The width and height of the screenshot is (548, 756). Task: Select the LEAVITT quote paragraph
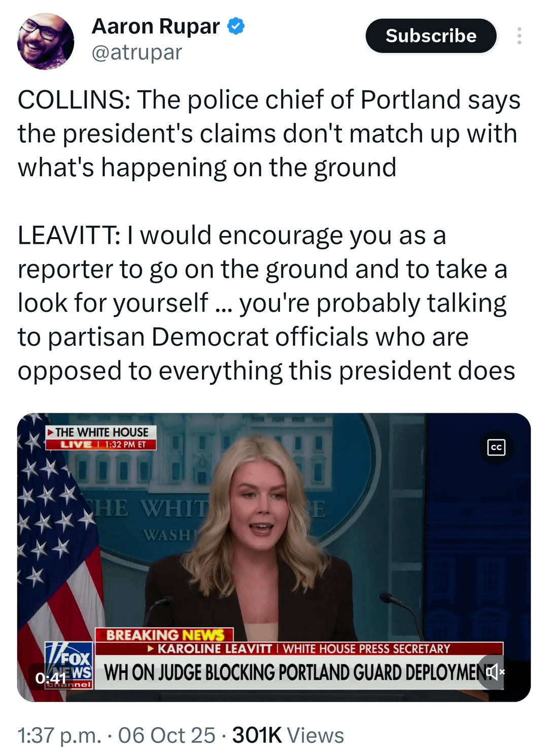[x=266, y=303]
